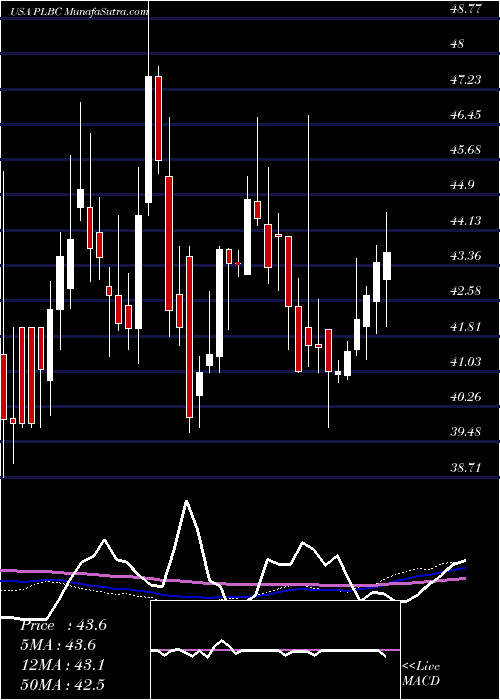Click the 43.36 price axis label
The image size is (500, 700).
click(466, 255)
